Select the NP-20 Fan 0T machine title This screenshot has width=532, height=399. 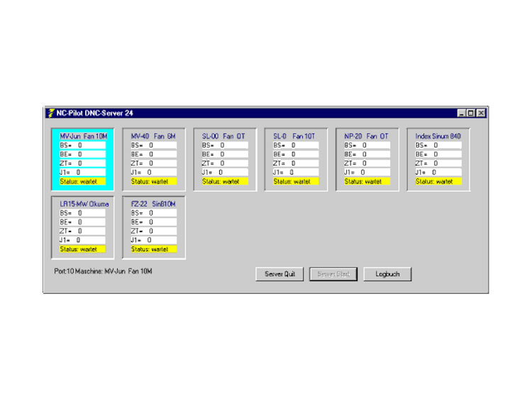click(367, 136)
